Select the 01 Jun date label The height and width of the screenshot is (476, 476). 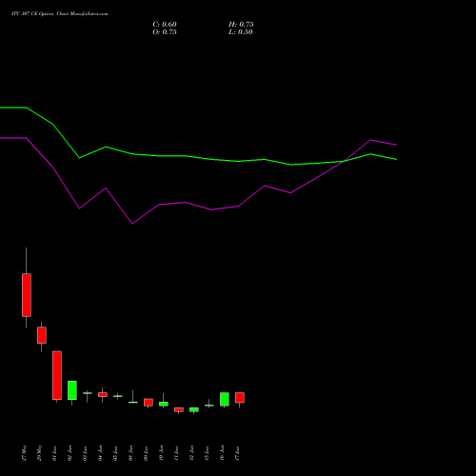click(55, 453)
